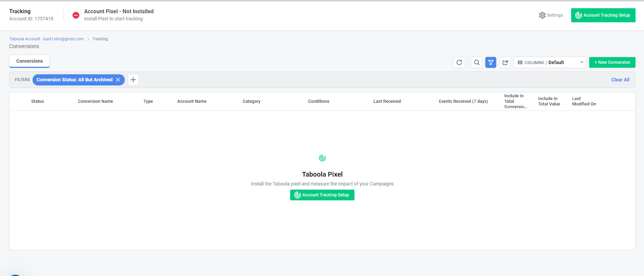Sort by Status column header

coord(37,102)
